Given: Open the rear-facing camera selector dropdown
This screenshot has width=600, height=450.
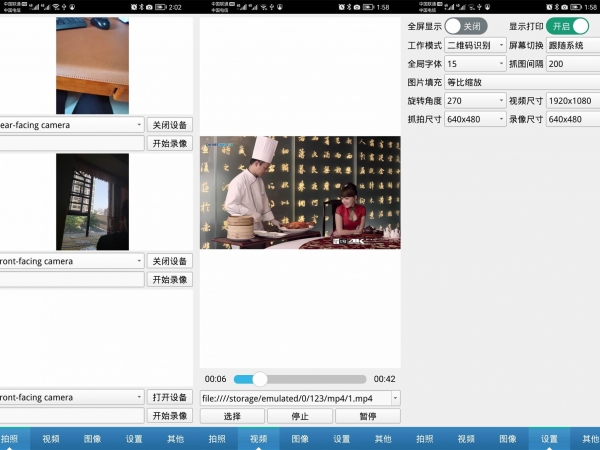Looking at the screenshot, I should pyautogui.click(x=72, y=125).
